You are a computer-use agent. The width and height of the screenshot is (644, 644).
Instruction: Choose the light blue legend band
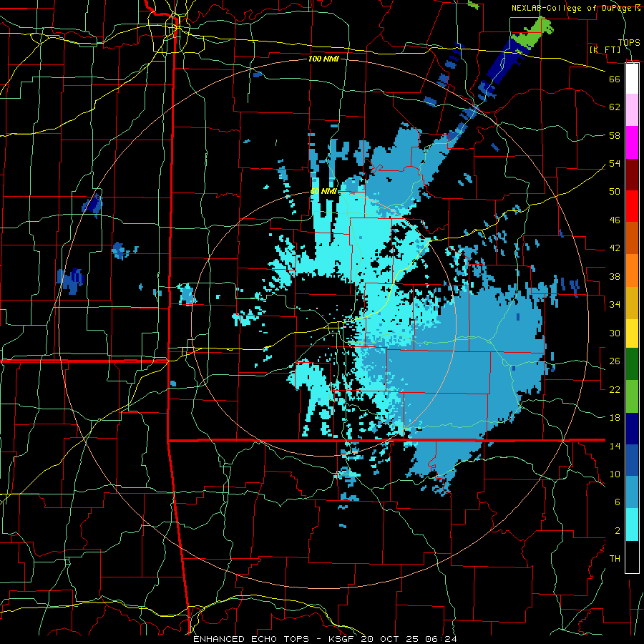pos(632,492)
